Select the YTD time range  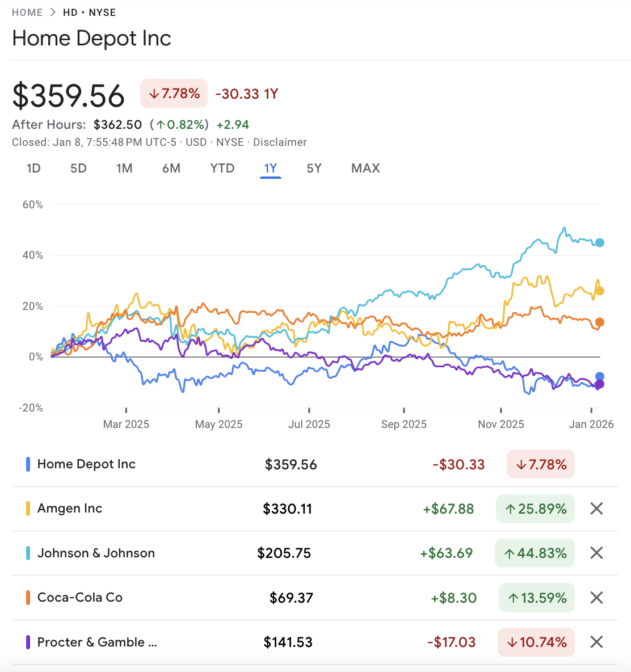tap(222, 169)
